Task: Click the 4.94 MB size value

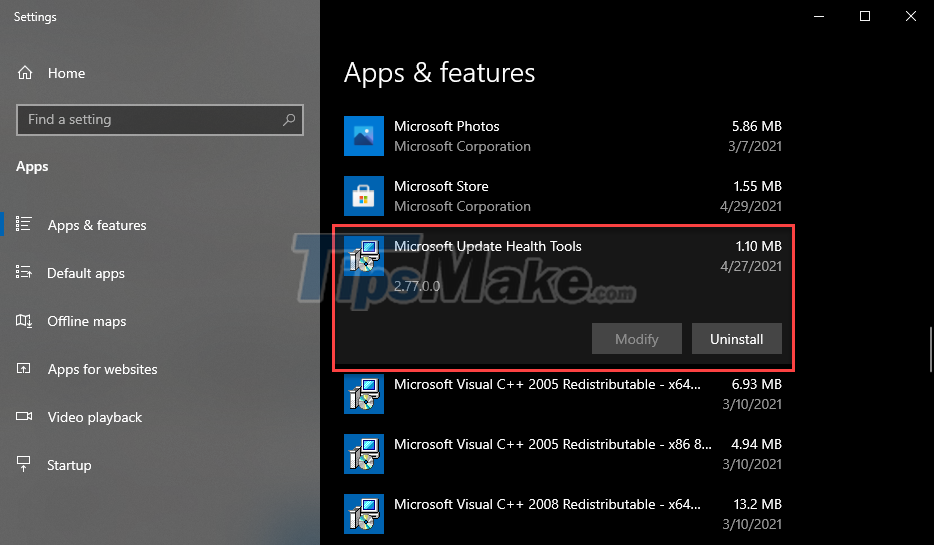Action: pyautogui.click(x=756, y=444)
